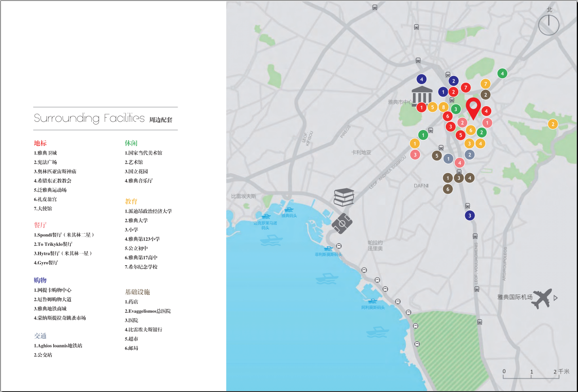Screen dimensions: 578x392
Task: Click the Surrounding Facilities title
Action: tap(89, 118)
